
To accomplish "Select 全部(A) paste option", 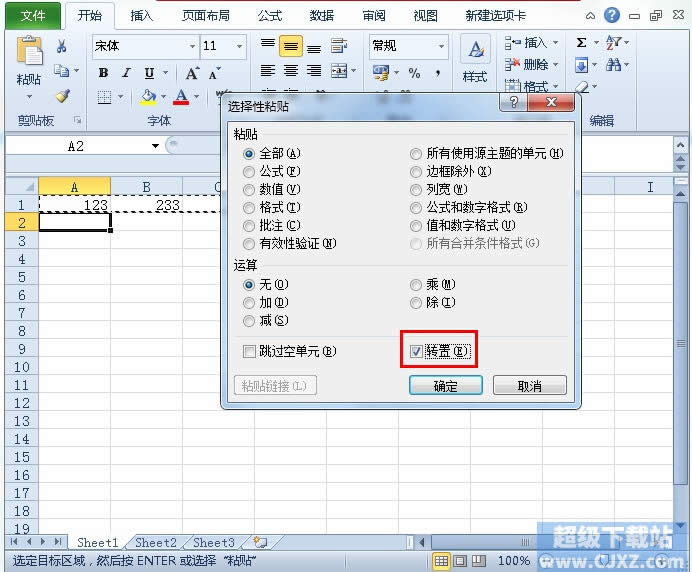I will point(271,154).
